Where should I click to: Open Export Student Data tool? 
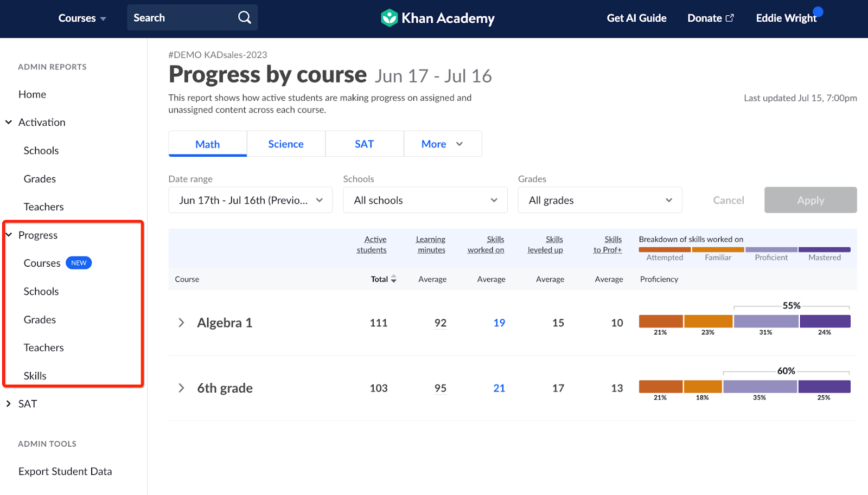click(x=65, y=472)
